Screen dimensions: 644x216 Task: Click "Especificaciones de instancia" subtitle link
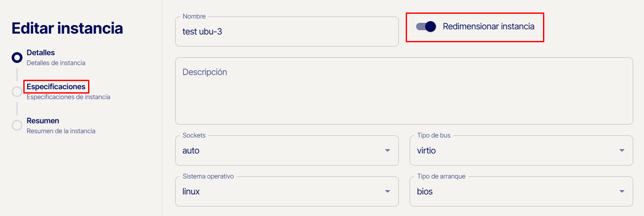(x=68, y=97)
